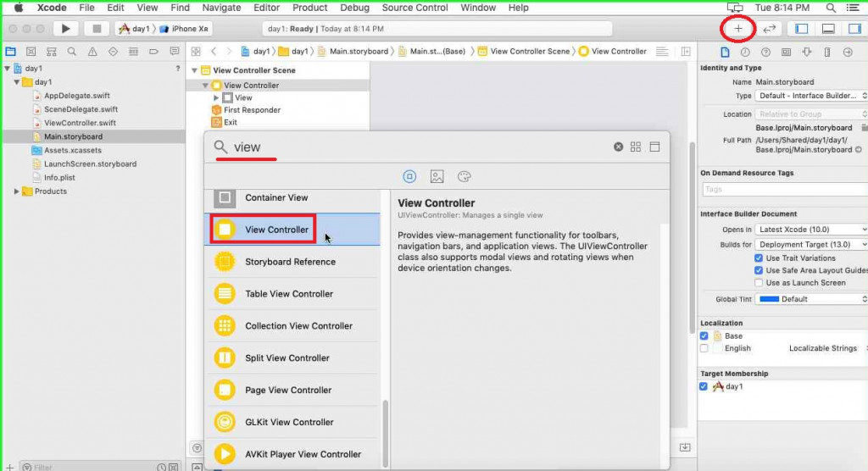Image resolution: width=868 pixels, height=471 pixels.
Task: Select AVKit Player View Controller object
Action: click(292, 454)
